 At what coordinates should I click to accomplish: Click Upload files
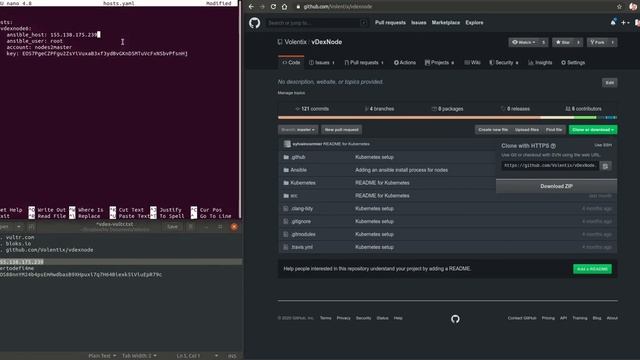[527, 130]
